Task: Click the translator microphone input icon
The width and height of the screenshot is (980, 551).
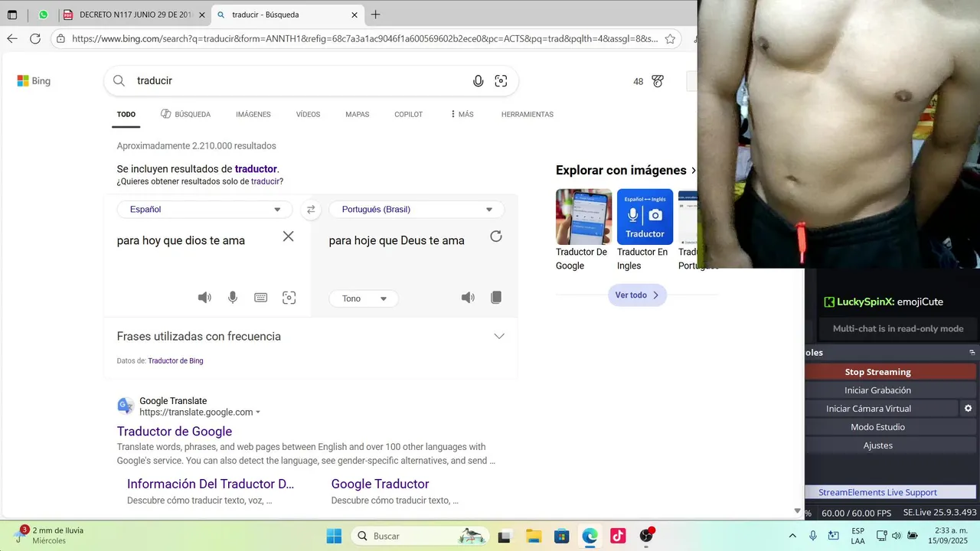Action: point(233,298)
